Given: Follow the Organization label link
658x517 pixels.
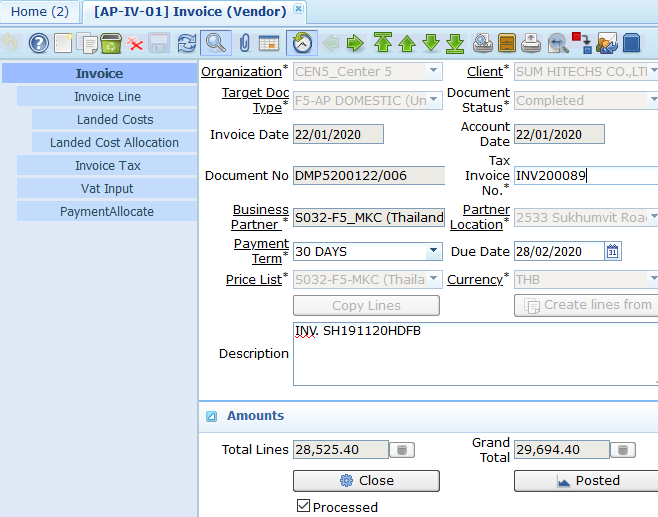Looking at the screenshot, I should 241,72.
